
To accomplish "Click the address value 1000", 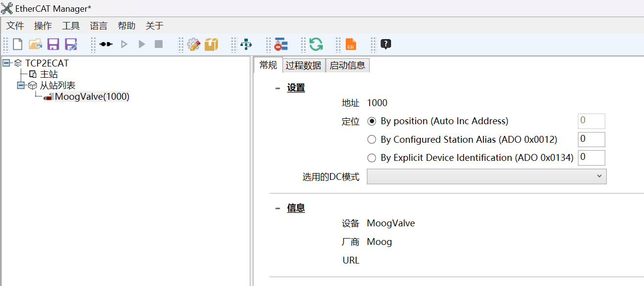I will click(377, 103).
